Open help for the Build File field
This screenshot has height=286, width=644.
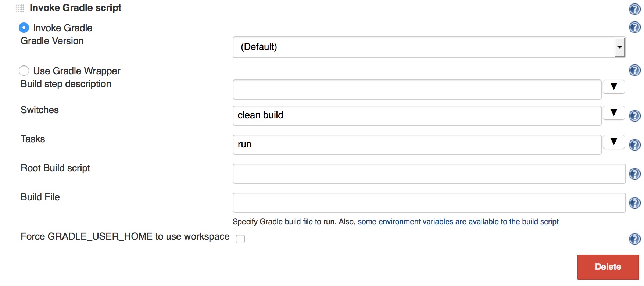click(x=634, y=203)
